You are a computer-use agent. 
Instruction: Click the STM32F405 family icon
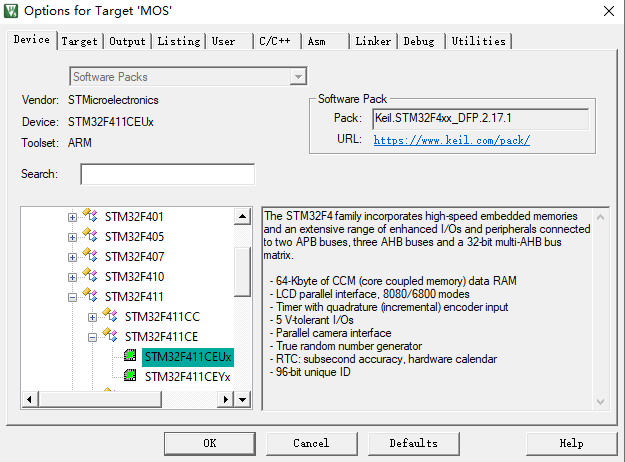pyautogui.click(x=90, y=235)
